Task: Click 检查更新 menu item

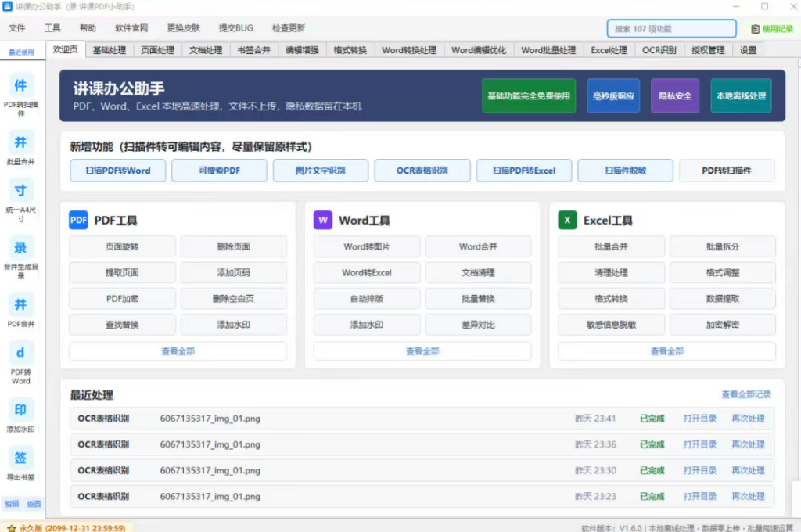Action: [x=289, y=28]
